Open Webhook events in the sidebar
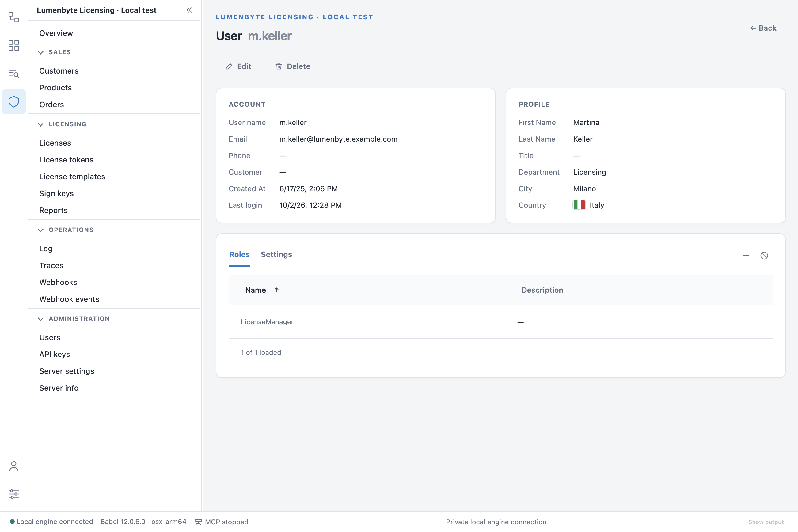This screenshot has height=532, width=798. (x=69, y=299)
